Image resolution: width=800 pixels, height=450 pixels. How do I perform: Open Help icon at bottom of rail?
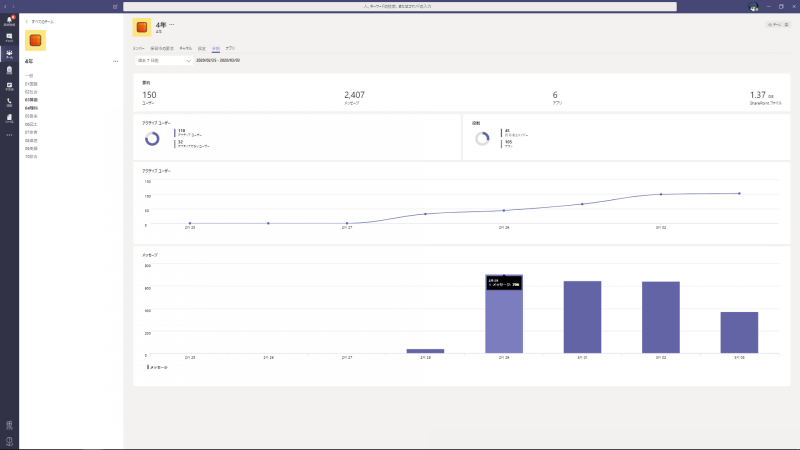pyautogui.click(x=9, y=440)
